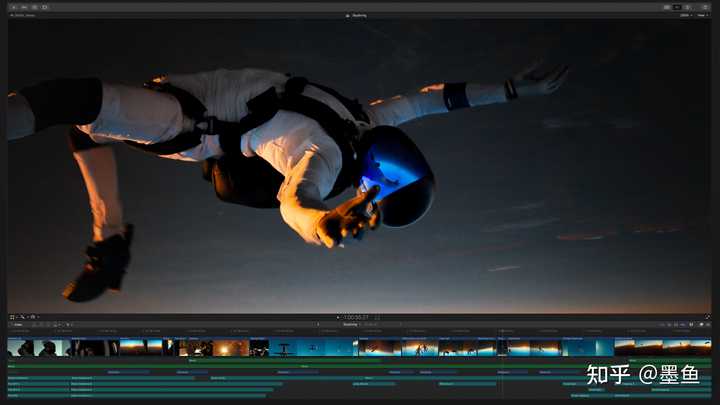Show the Effects browser

point(702,325)
